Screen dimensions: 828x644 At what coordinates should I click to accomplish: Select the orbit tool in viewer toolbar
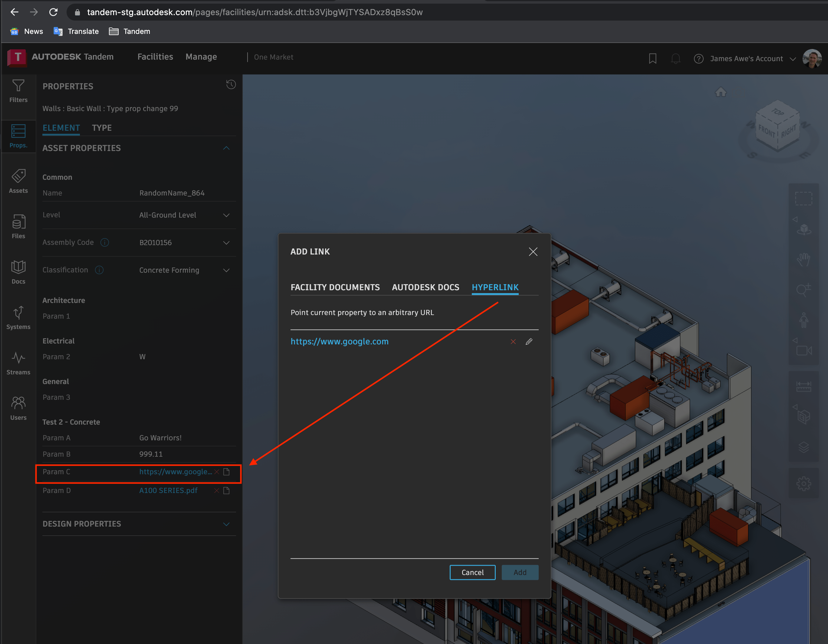point(803,229)
